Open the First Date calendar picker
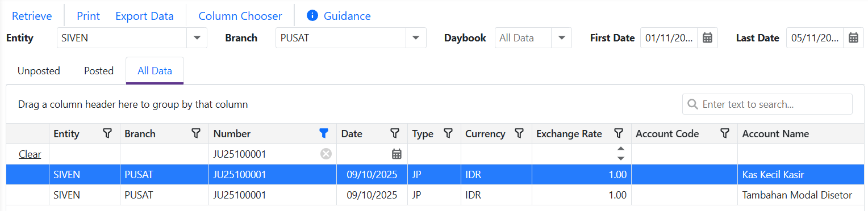Screen dimensions: 868x211 pos(707,38)
